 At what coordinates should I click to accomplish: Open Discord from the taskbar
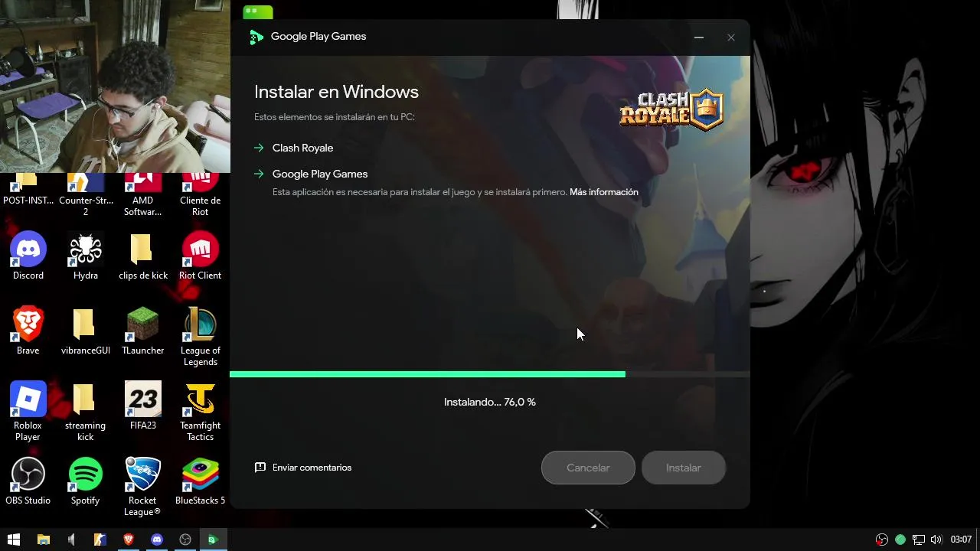[x=157, y=540]
